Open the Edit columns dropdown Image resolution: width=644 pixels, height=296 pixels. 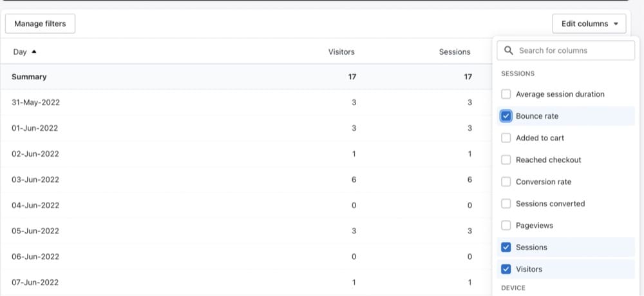click(589, 24)
